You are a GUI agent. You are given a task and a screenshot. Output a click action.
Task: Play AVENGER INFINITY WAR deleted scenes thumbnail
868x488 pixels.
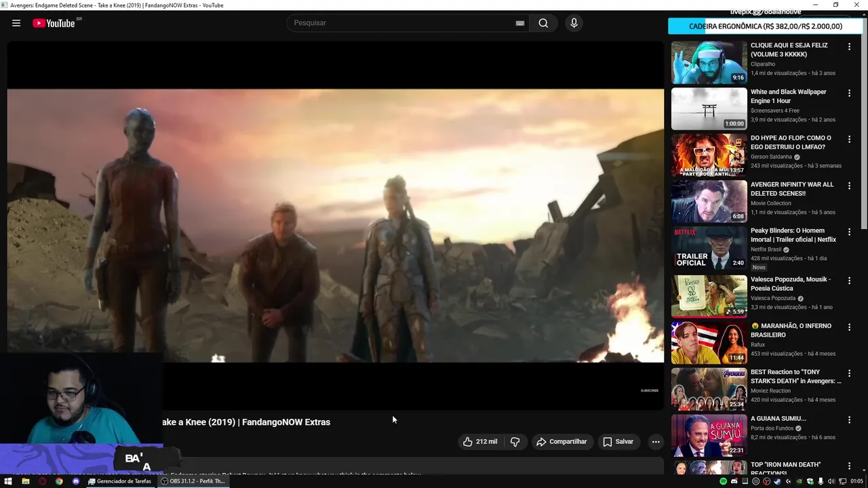(x=709, y=201)
